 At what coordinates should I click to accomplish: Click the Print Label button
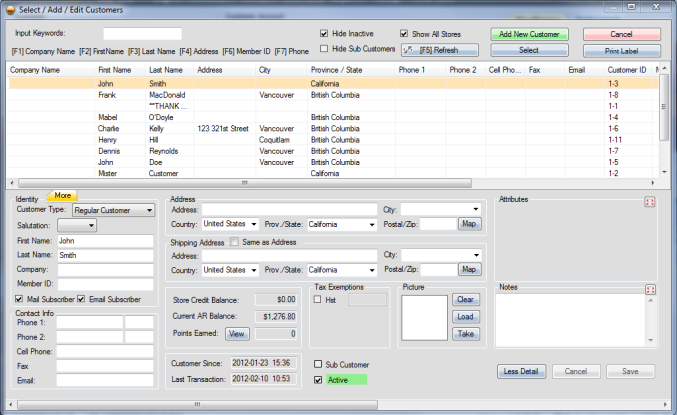click(621, 49)
